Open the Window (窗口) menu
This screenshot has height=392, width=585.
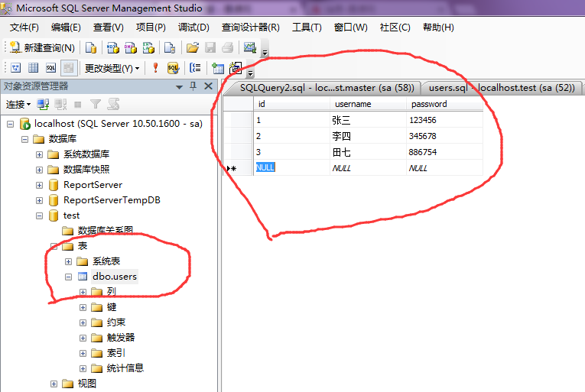click(351, 28)
